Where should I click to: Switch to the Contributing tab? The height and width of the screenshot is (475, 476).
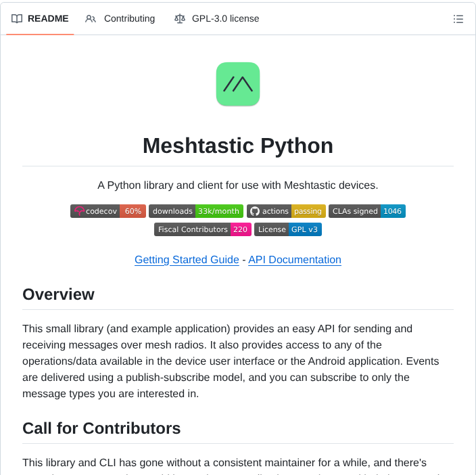tap(120, 19)
